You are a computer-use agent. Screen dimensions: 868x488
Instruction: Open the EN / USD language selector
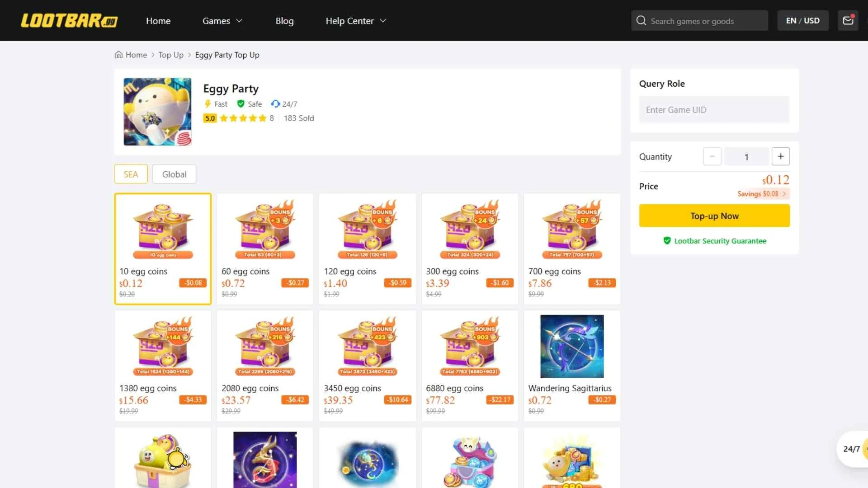(x=802, y=20)
